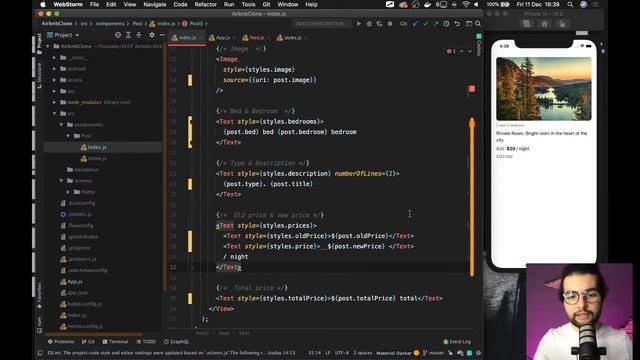Open the File menu

point(94,4)
